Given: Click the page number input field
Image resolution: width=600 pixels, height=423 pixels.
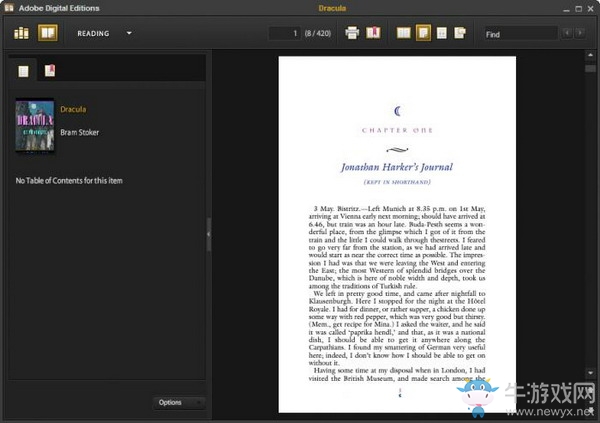Looking at the screenshot, I should point(284,33).
